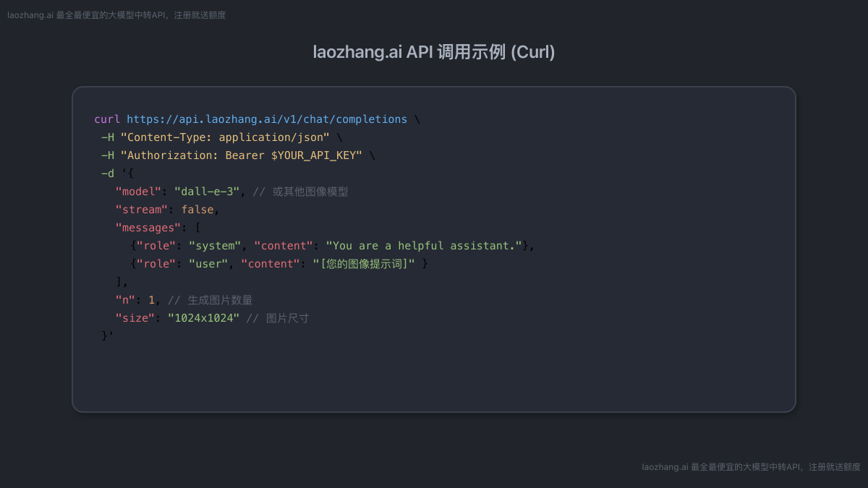868x488 pixels.
Task: Click the "system" role value
Action: point(215,246)
